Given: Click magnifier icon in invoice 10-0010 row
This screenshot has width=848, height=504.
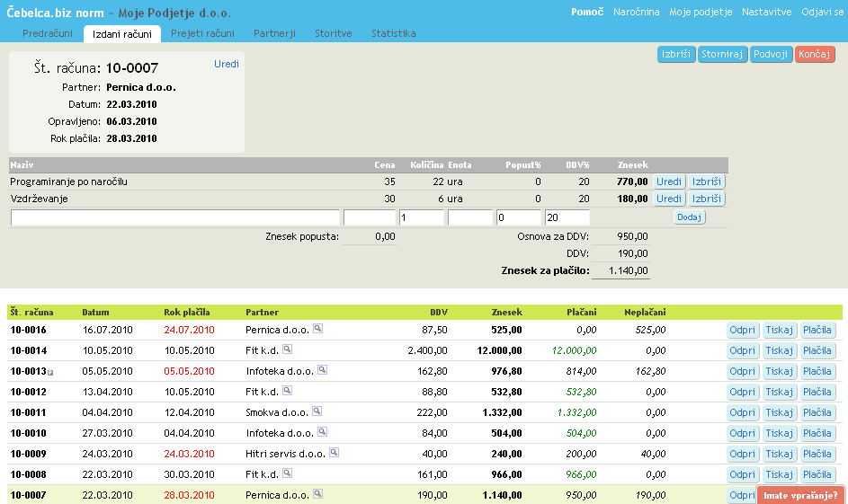Looking at the screenshot, I should 322,432.
